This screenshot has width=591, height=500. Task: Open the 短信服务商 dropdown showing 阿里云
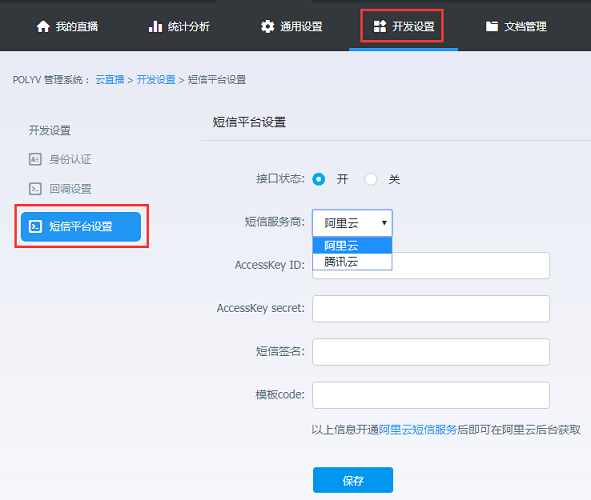(352, 223)
